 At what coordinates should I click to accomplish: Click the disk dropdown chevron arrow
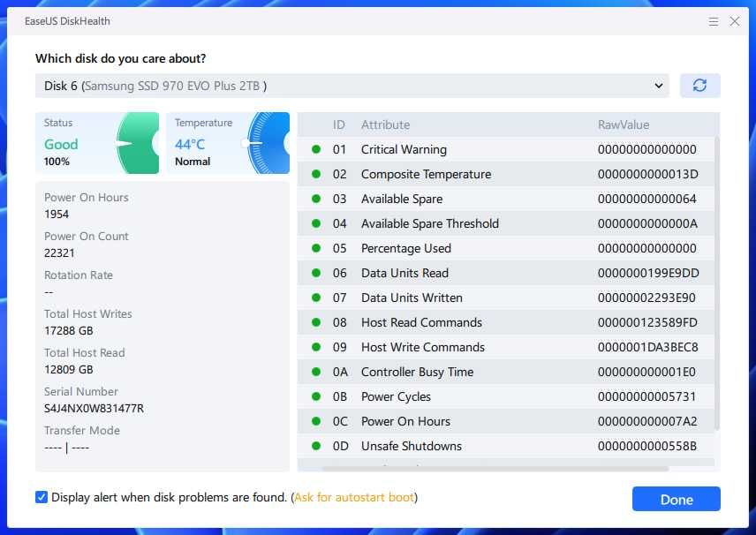658,86
